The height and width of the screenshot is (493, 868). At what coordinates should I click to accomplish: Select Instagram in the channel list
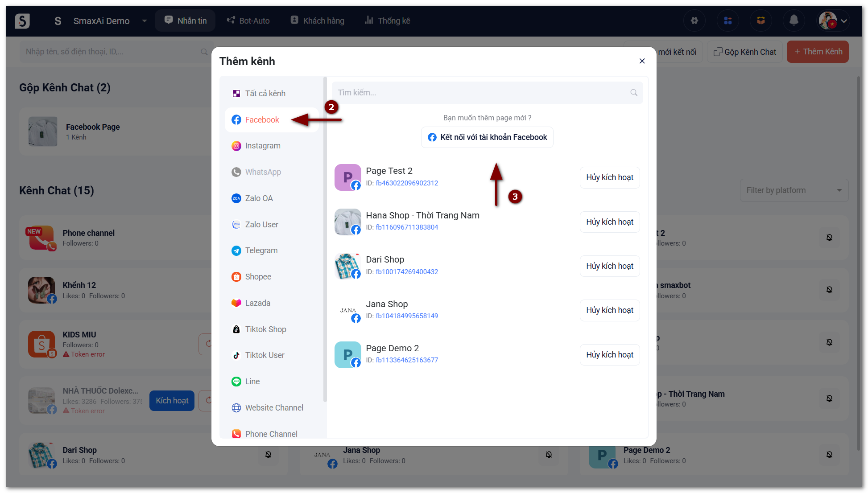click(262, 146)
